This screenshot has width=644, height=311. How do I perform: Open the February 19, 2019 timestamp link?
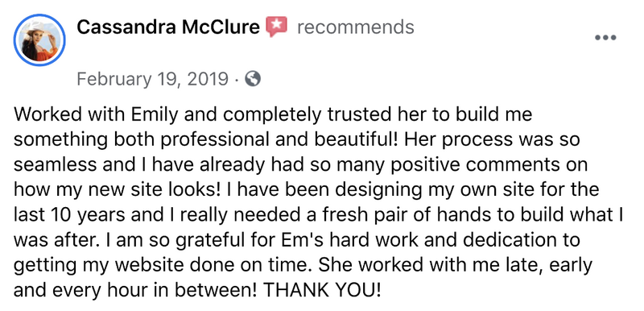152,78
